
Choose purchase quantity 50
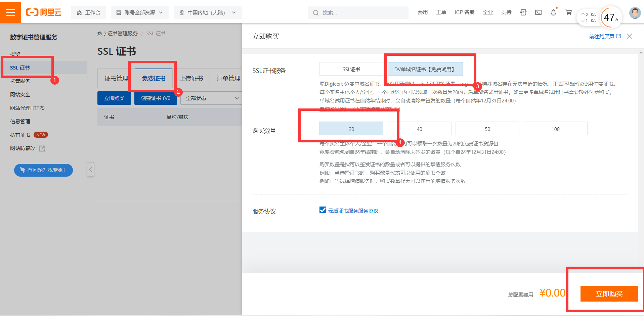coord(487,129)
